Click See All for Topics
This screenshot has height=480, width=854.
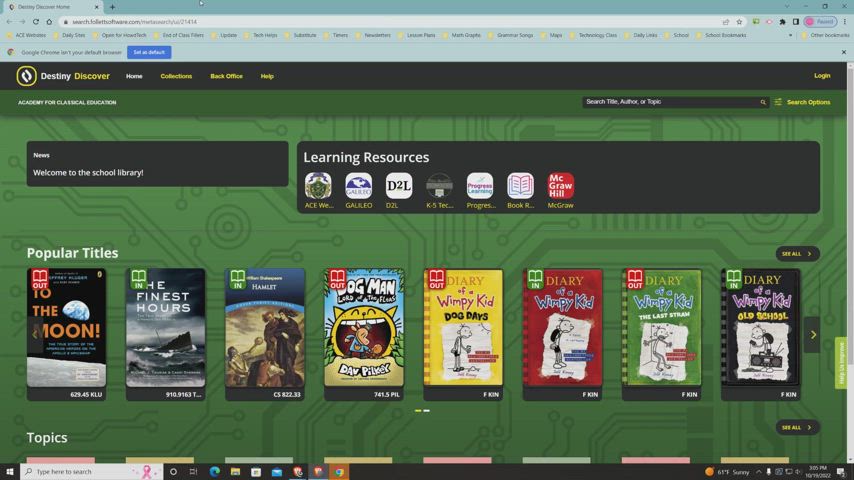click(797, 428)
